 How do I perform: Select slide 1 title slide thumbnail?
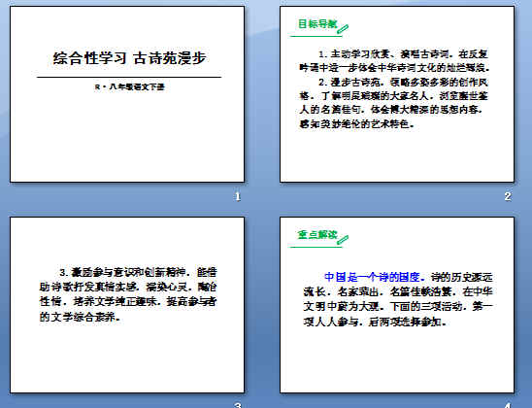click(x=127, y=94)
